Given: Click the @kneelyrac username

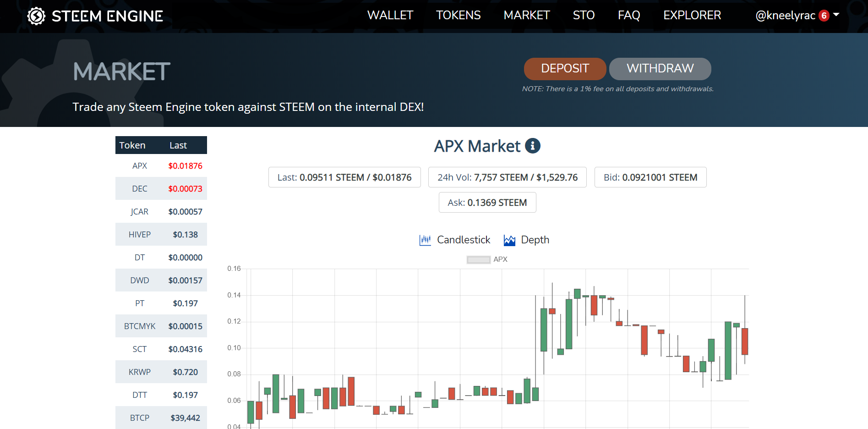Looking at the screenshot, I should [785, 16].
